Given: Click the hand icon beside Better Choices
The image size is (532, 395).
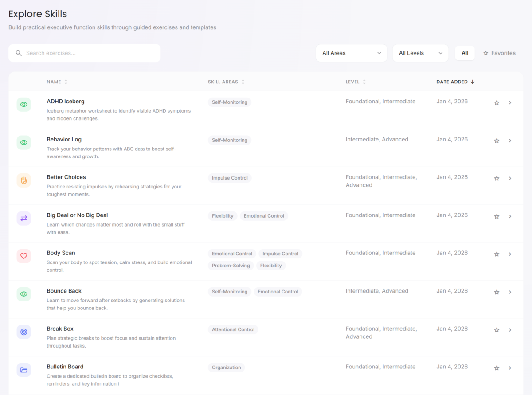Looking at the screenshot, I should click(x=24, y=180).
